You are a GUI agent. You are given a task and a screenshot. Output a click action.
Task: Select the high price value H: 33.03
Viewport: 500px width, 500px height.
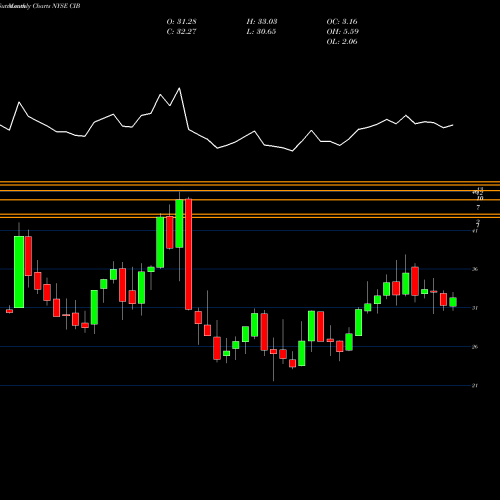(x=262, y=22)
